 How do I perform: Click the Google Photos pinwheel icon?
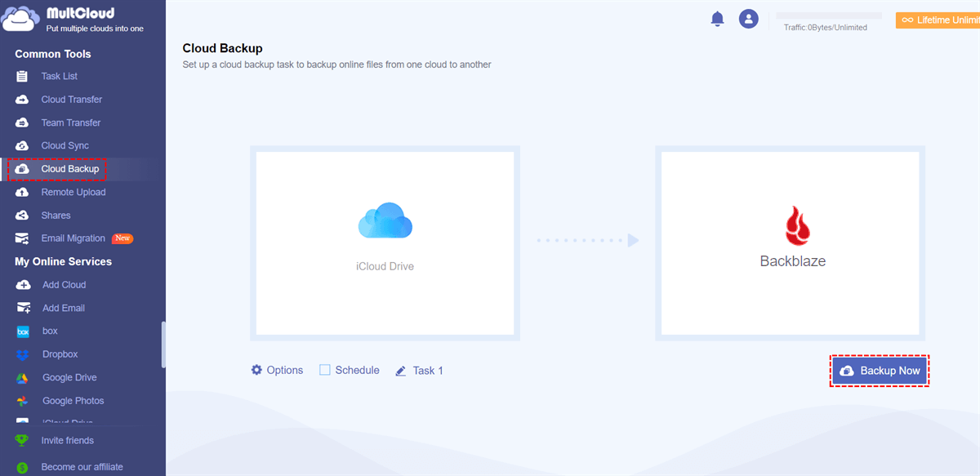pos(24,401)
